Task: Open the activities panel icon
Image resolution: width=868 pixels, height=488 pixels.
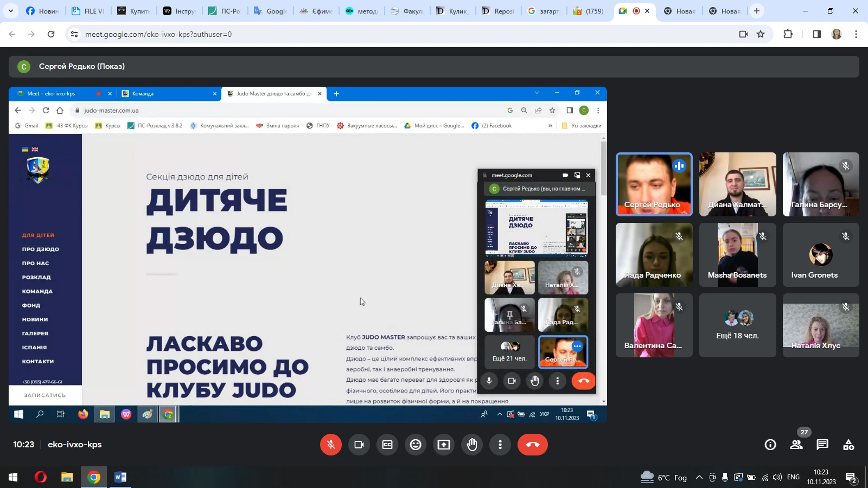Action: tap(848, 445)
